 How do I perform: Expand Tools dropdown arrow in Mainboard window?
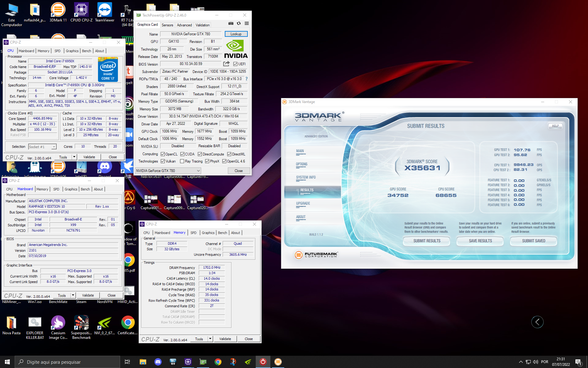pyautogui.click(x=73, y=295)
